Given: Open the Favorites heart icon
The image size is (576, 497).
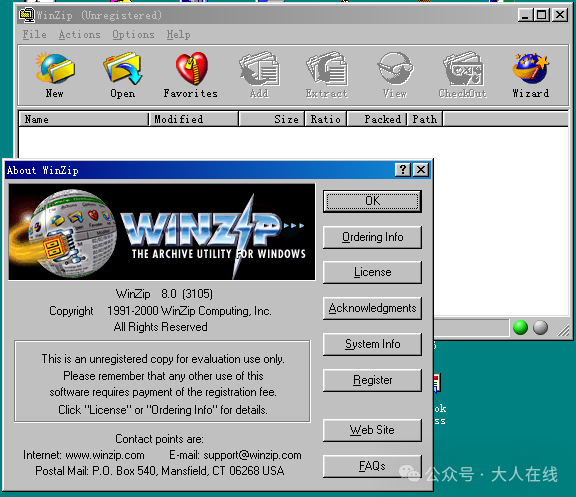Looking at the screenshot, I should (191, 75).
